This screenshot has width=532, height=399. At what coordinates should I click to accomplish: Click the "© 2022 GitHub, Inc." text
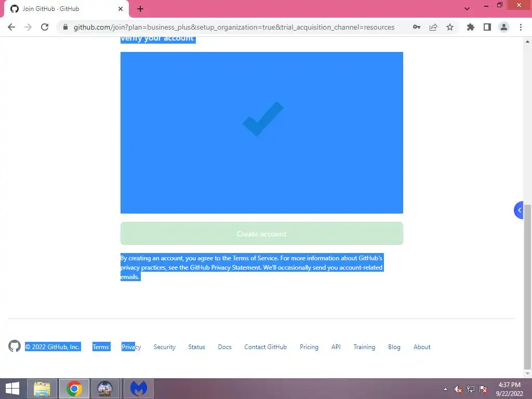click(x=52, y=347)
